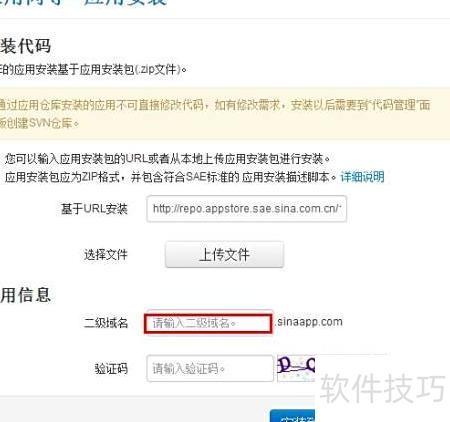The width and height of the screenshot is (450, 422).
Task: Click the 用信息 section heading
Action: pos(25,295)
